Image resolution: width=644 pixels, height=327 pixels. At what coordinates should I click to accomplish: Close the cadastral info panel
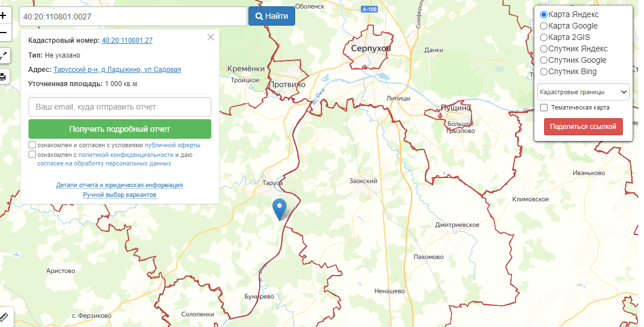coord(211,37)
